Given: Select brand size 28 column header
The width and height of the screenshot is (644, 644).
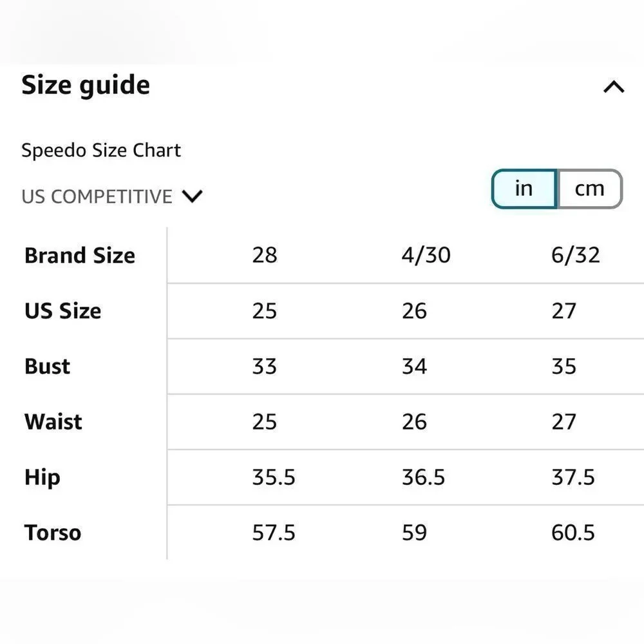Looking at the screenshot, I should click(x=265, y=255).
